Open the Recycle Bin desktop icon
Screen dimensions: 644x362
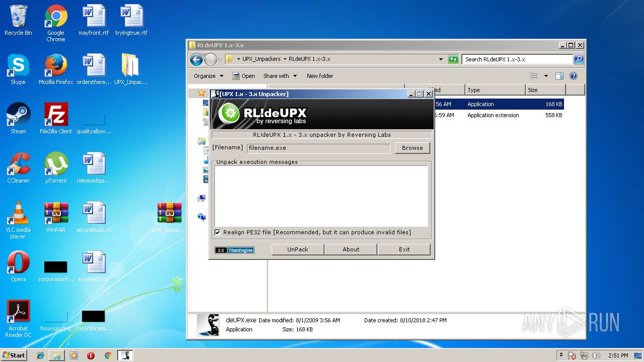(18, 20)
